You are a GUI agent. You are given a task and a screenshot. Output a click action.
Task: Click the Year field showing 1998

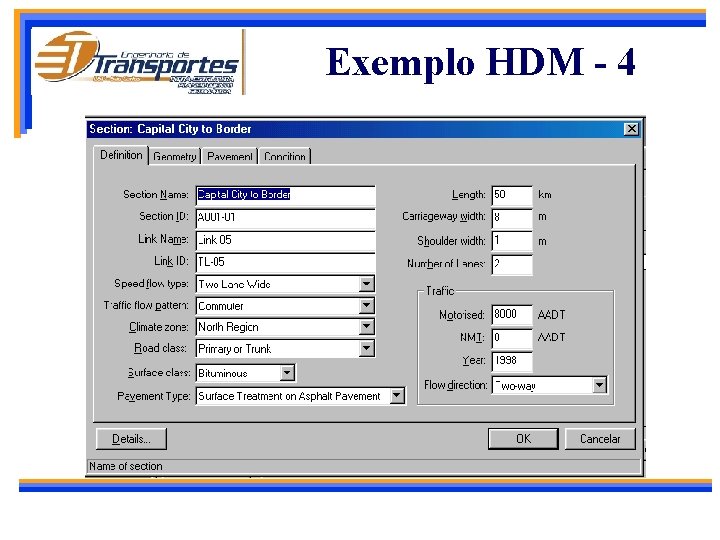[512, 361]
